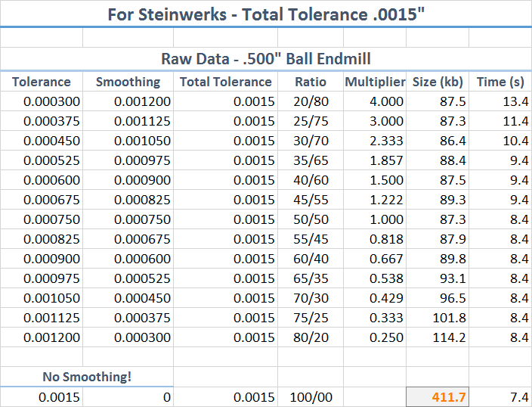This screenshot has width=532, height=407.
Task: Select multiplier cell 4.000
Action: (x=375, y=101)
